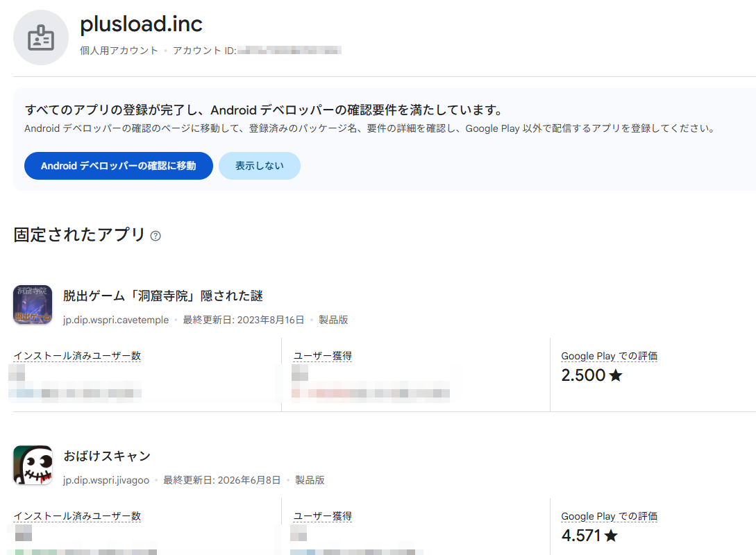Click 最終更新日: 2023年8月16日 text
The image size is (756, 555).
[244, 320]
